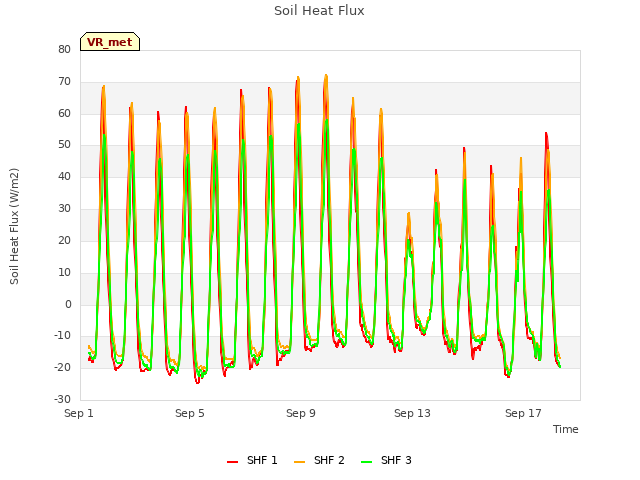Click the Soil Heat Flux (W/m2) axis title

tap(14, 226)
